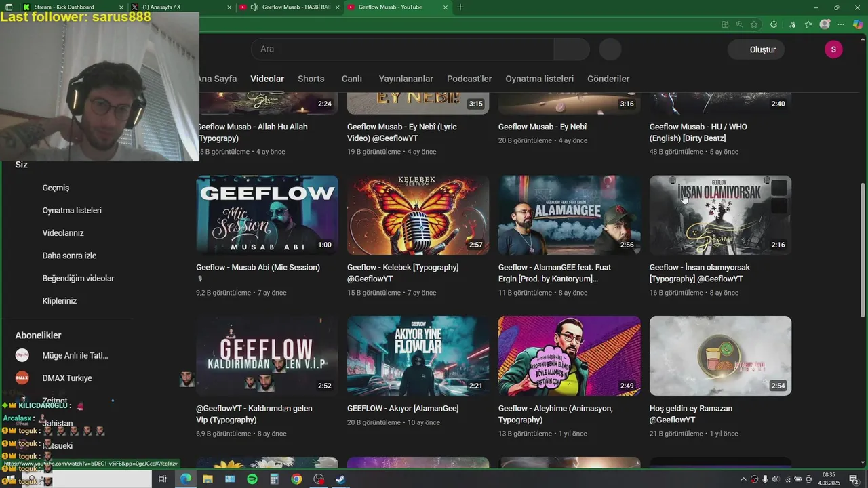Open title Geeflow - İnsan olamıyorsak [Typography]
This screenshot has height=488, width=868.
coord(700,273)
